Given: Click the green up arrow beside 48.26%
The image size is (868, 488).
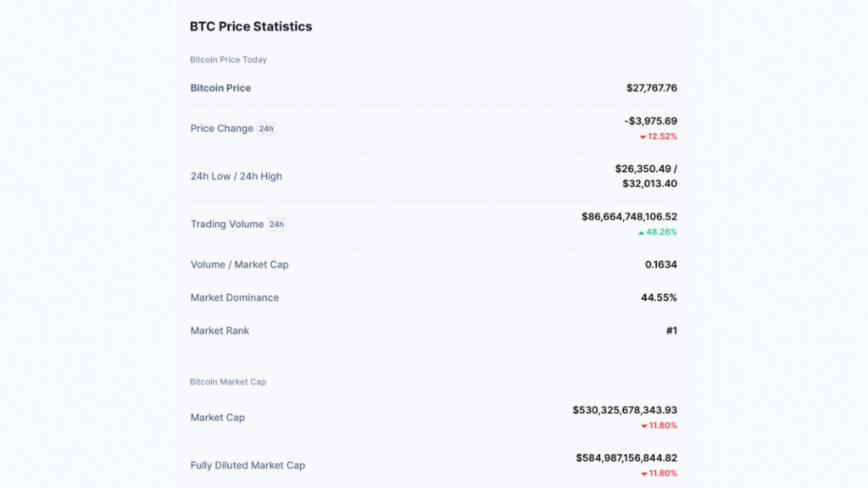Looking at the screenshot, I should coord(642,233).
